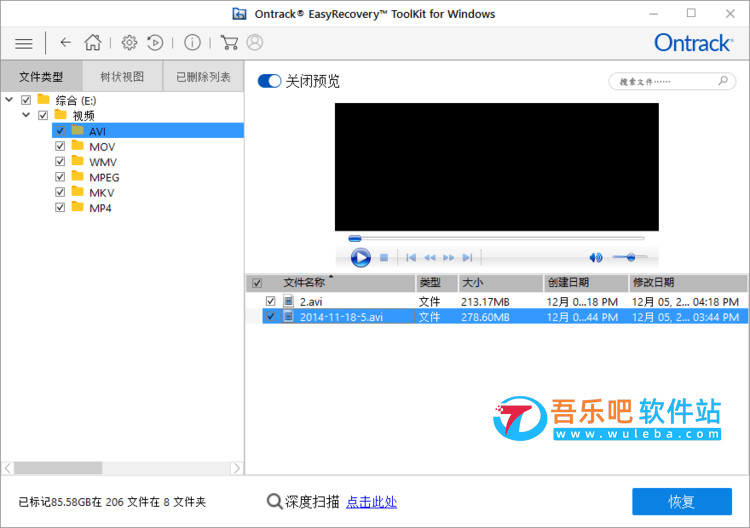This screenshot has height=528, width=750.
Task: Click the 点击此处 deep scan link
Action: 371,502
